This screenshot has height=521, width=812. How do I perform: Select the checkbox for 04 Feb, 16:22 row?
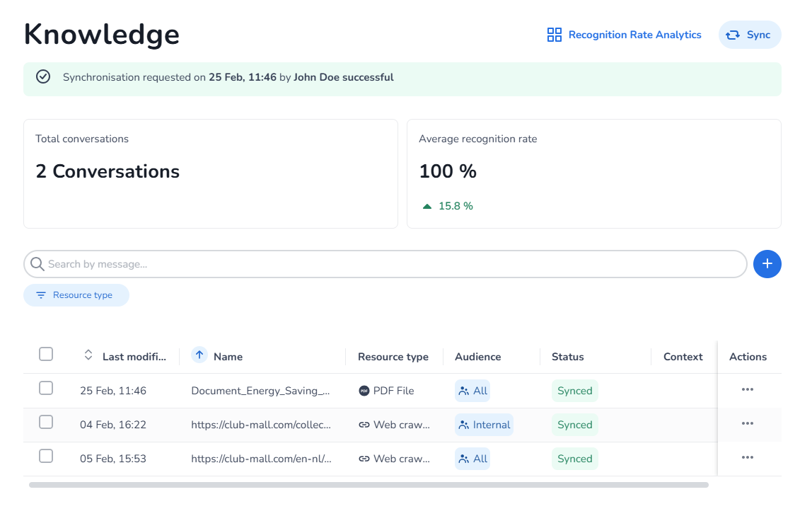(x=46, y=422)
